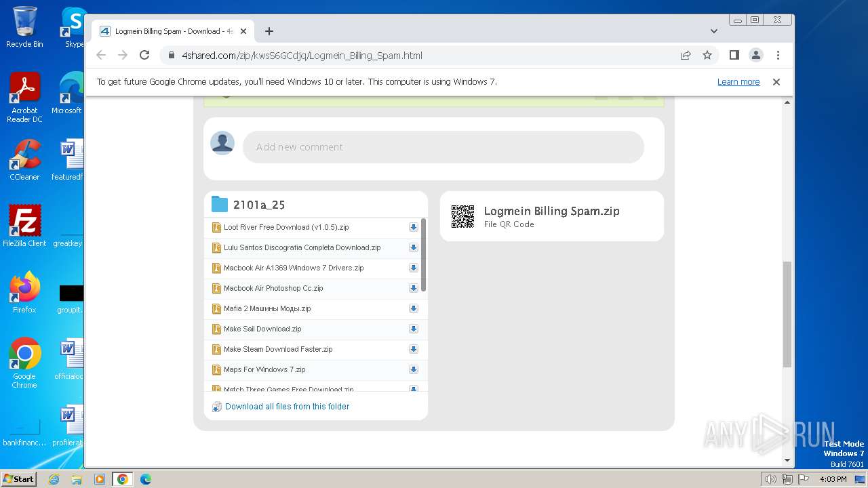This screenshot has width=868, height=488.
Task: Click the Logmein Billing Spam QR code
Action: coord(463,216)
